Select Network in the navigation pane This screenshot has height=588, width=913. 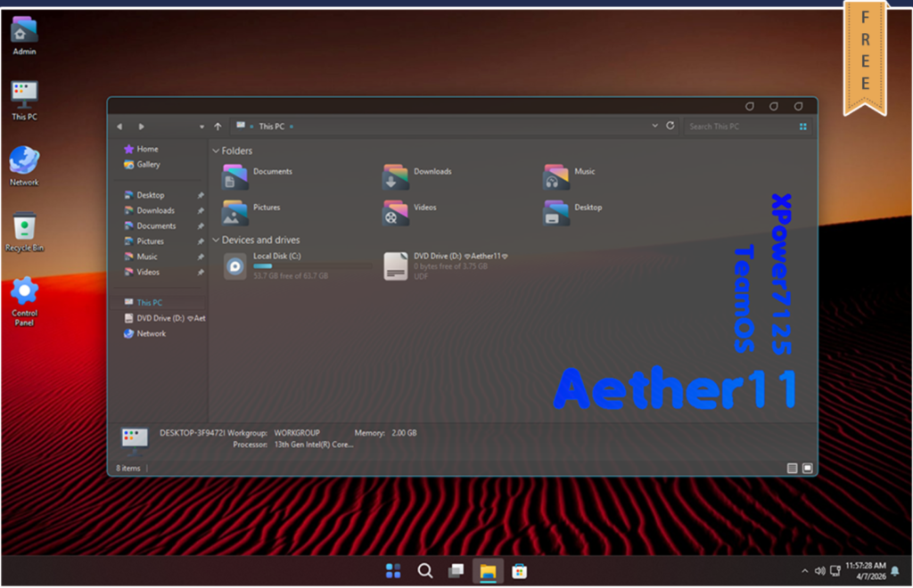151,334
